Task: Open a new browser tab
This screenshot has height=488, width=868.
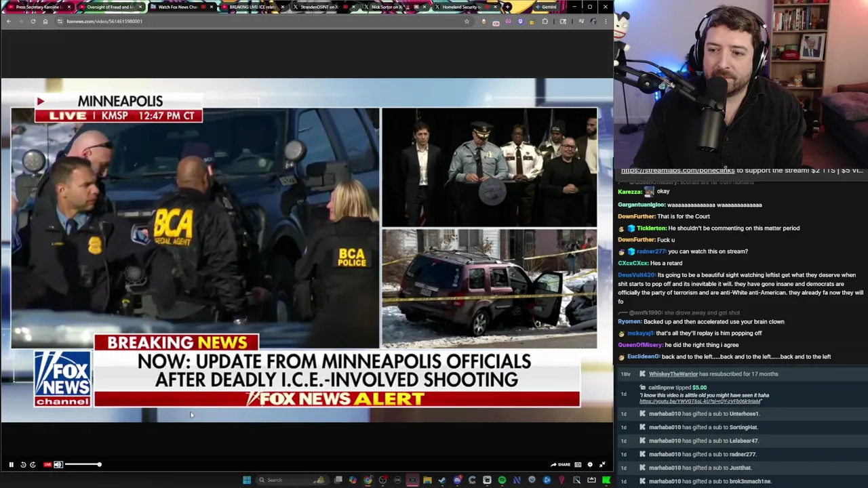Action: 507,7
